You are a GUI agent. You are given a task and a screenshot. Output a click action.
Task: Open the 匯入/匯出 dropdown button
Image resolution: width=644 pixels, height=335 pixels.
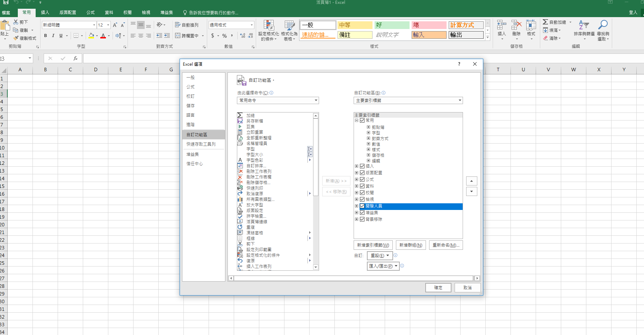383,266
